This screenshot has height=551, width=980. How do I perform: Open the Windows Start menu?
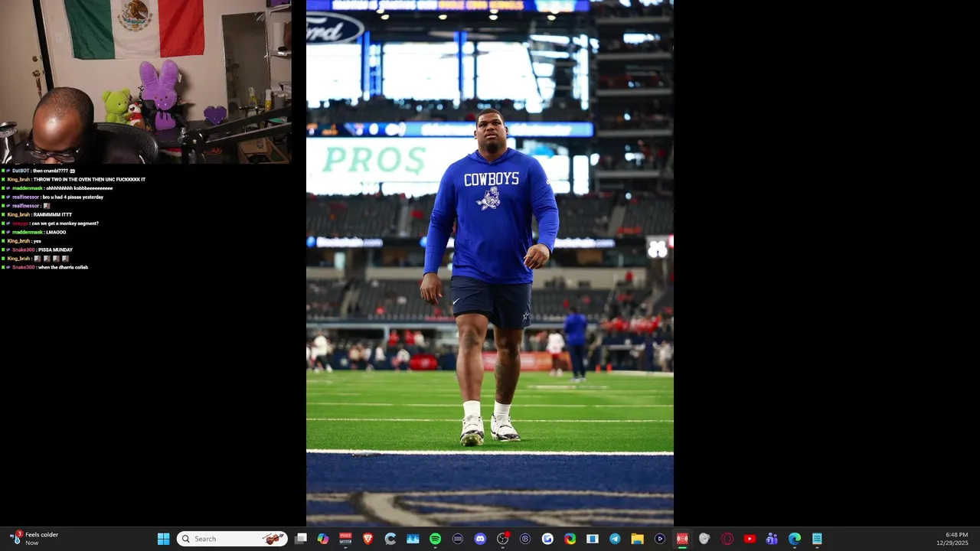click(163, 539)
